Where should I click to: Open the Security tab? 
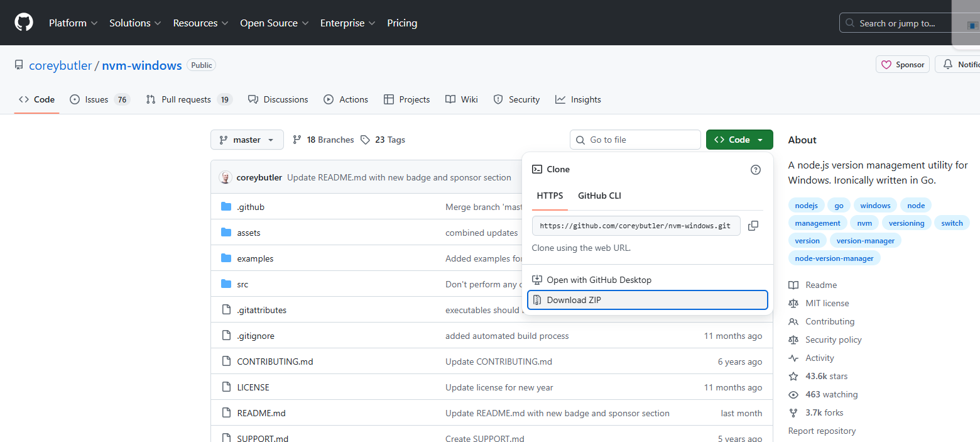point(516,99)
